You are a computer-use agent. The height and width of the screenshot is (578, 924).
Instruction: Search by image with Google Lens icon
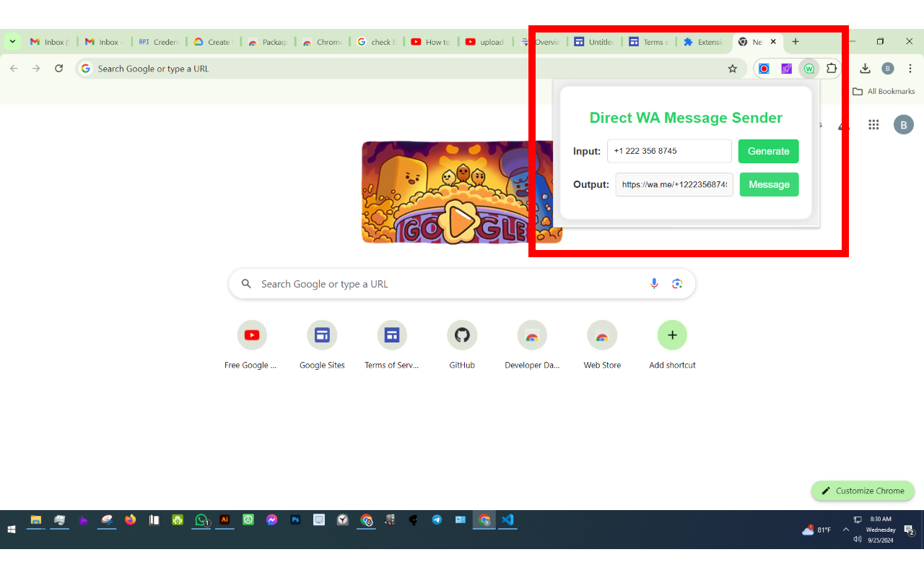coord(677,284)
